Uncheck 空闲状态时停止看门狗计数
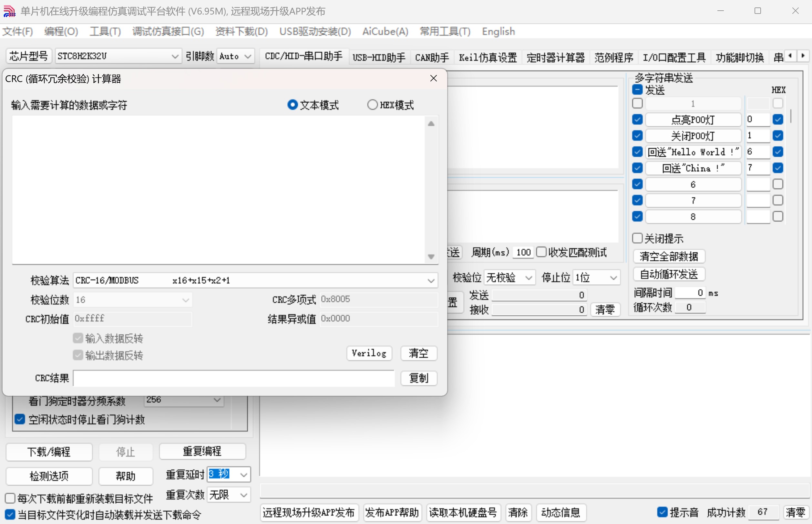Viewport: 812px width, 524px height. click(x=20, y=419)
